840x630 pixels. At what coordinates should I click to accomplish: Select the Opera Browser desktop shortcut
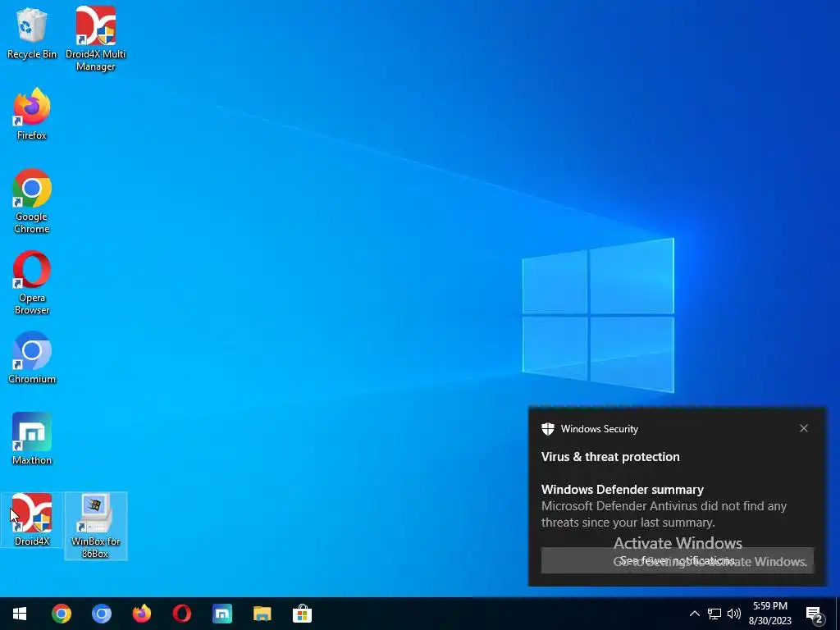[32, 283]
